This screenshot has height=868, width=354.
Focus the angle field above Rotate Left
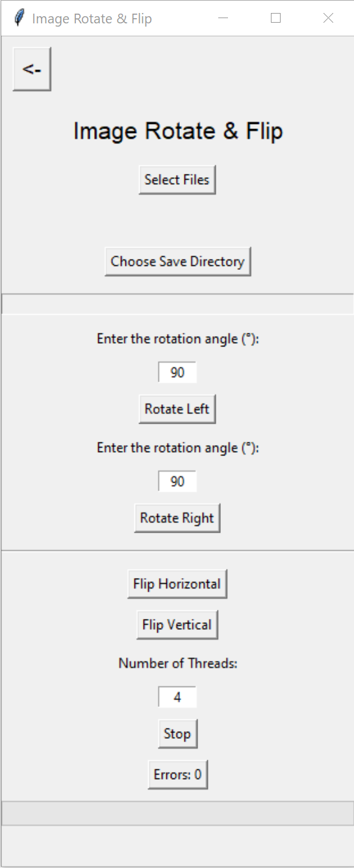tap(177, 372)
